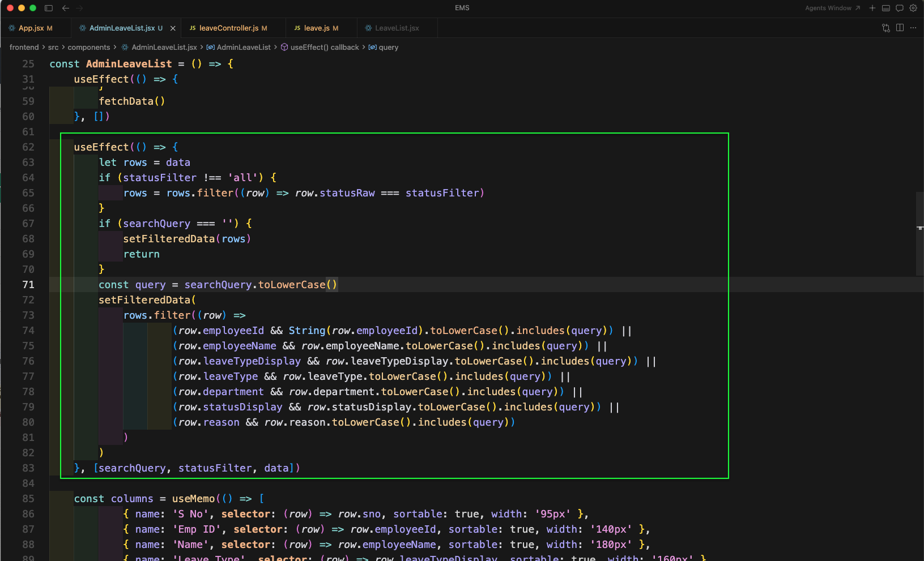Image resolution: width=924 pixels, height=561 pixels.
Task: Toggle the bottom panel layout icon
Action: tap(886, 8)
